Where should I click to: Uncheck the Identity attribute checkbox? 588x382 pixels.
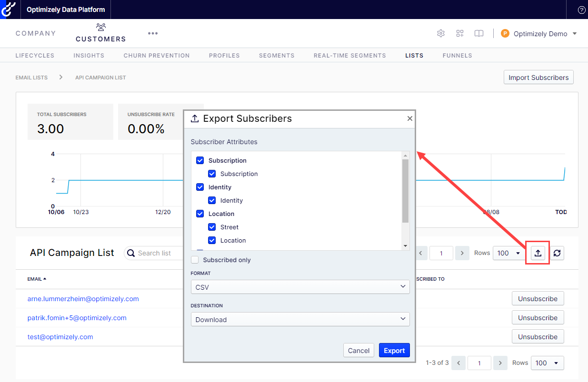pyautogui.click(x=212, y=201)
